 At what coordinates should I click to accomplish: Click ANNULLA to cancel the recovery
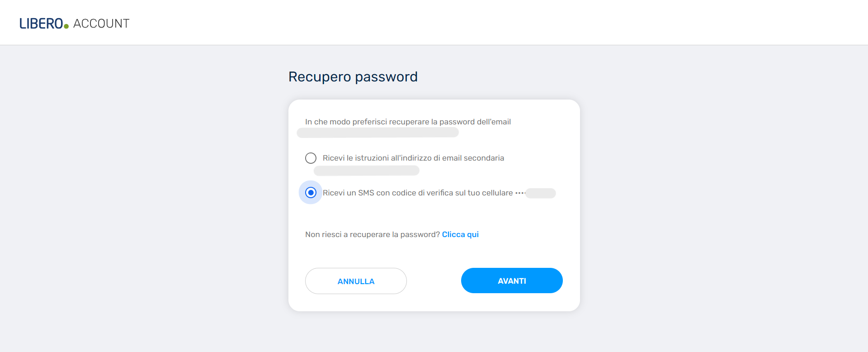tap(356, 281)
